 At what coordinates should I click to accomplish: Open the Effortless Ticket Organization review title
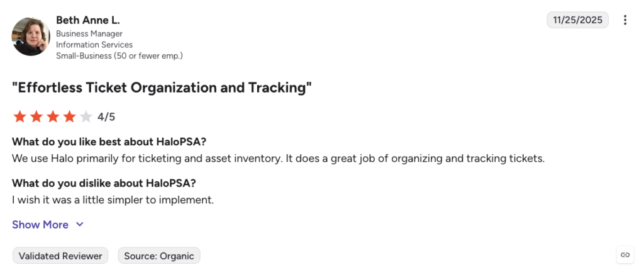coord(162,88)
